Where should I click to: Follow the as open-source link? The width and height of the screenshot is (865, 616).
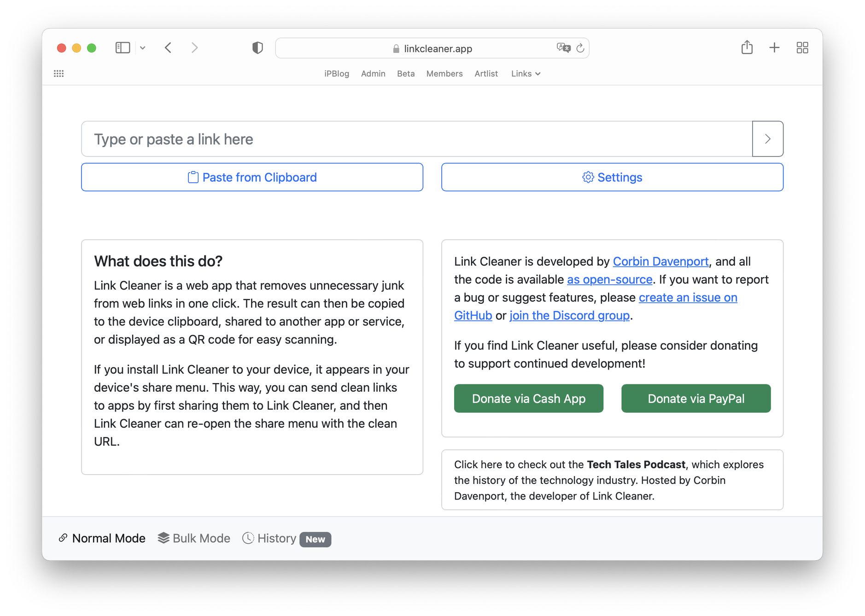pos(609,279)
